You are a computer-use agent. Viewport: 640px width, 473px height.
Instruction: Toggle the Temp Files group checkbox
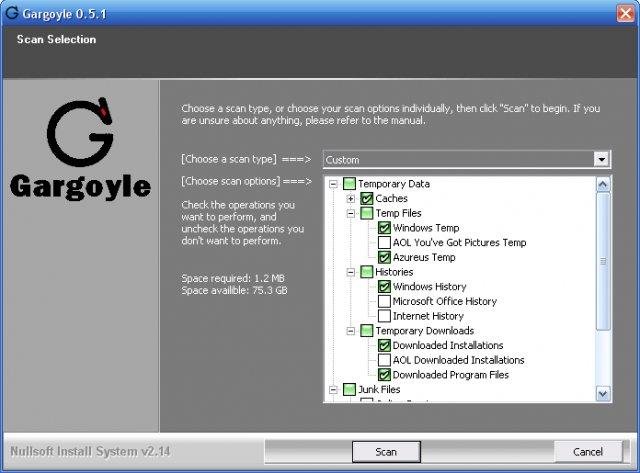[x=367, y=213]
